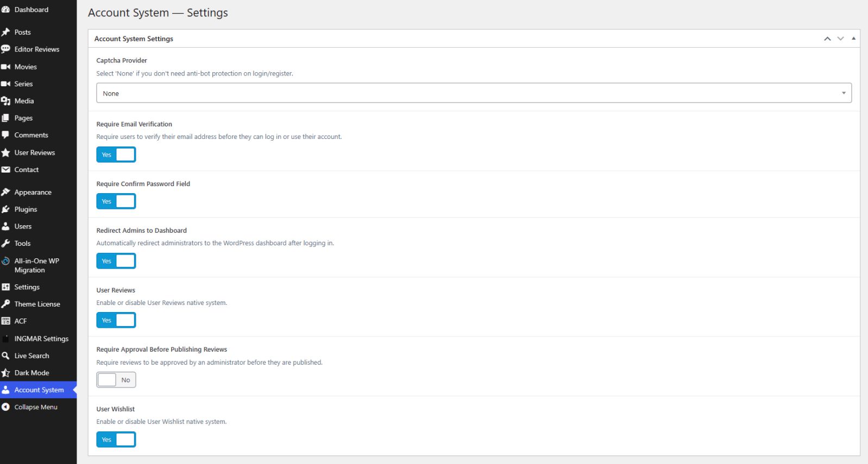Open the Movies menu
This screenshot has height=464, width=868.
[26, 67]
